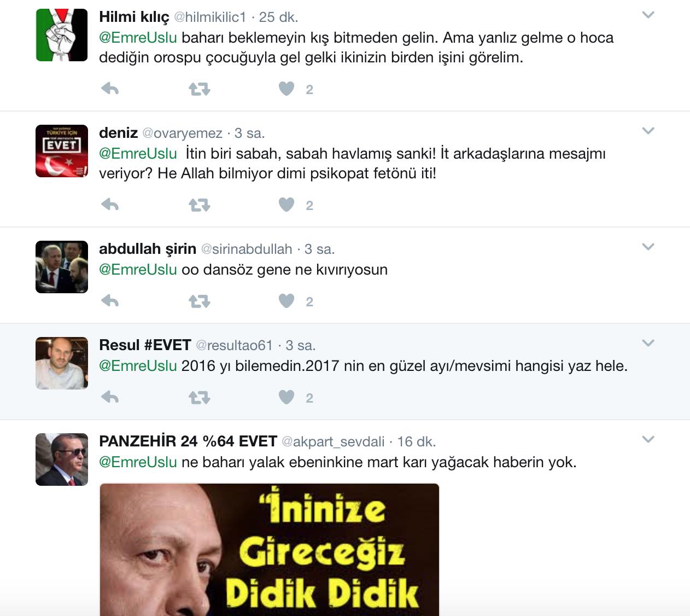Like Hilmi kılıç's tweet

(x=286, y=89)
